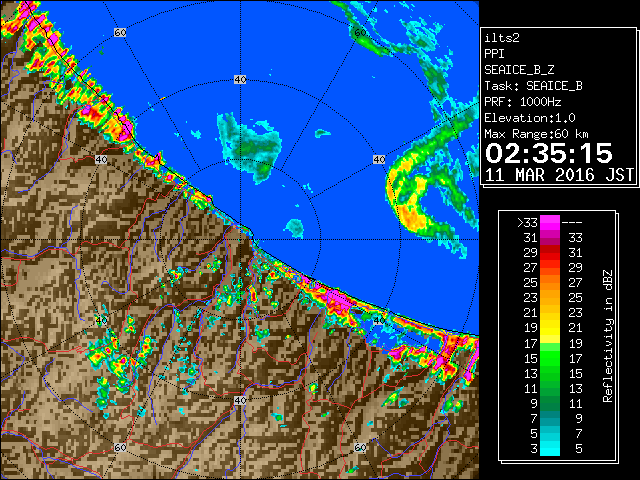This screenshot has width=640, height=480.
Task: Click the 'ilts2' radar site label
Action: (x=502, y=38)
